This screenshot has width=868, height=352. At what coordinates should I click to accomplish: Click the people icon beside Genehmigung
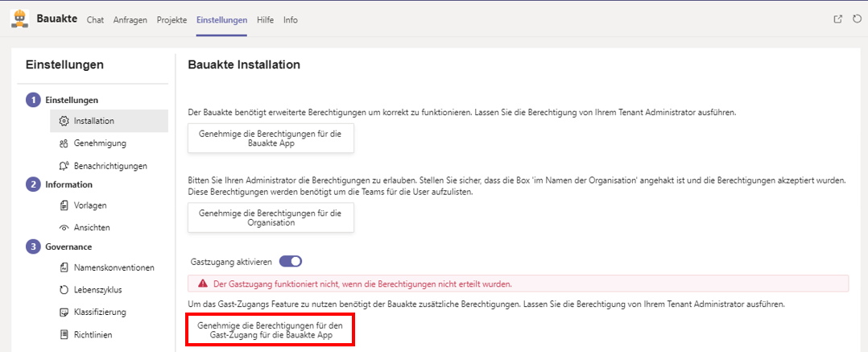(x=63, y=143)
